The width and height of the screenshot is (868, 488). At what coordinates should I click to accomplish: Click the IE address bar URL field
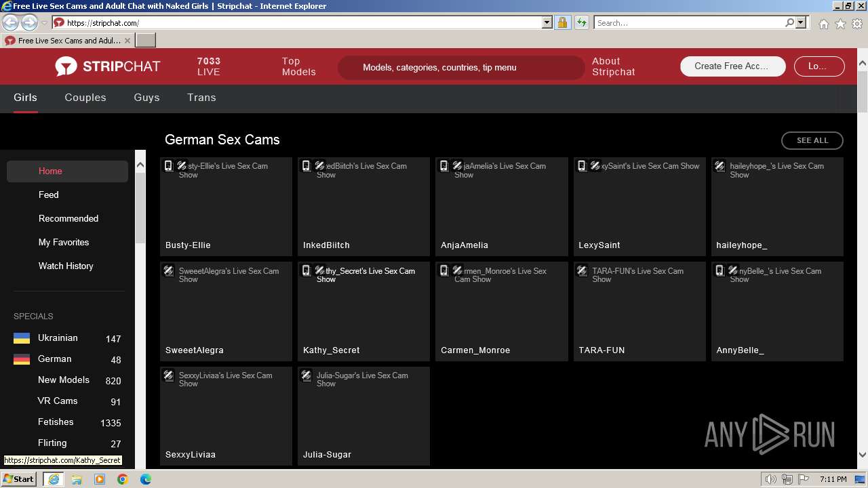pyautogui.click(x=304, y=22)
